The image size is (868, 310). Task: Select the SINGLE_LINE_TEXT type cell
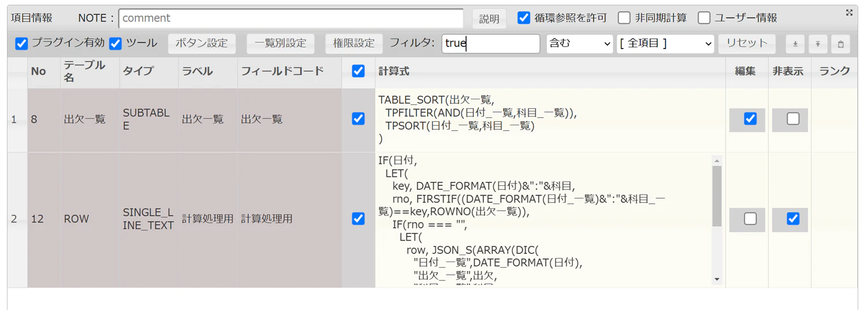(148, 219)
